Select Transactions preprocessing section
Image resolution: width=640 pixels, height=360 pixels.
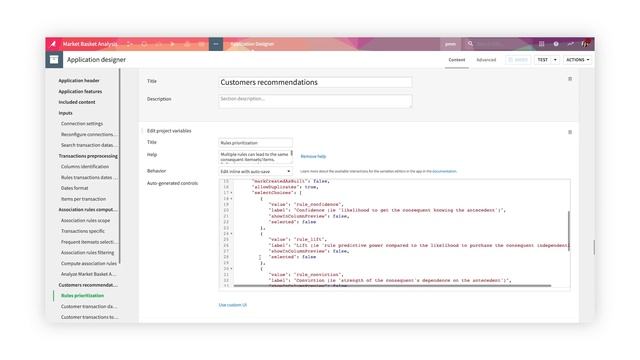(x=88, y=156)
